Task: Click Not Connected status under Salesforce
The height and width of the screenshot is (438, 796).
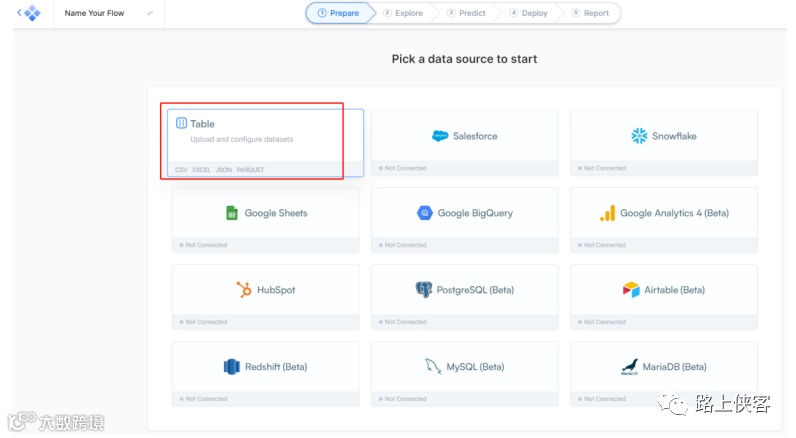Action: [403, 168]
